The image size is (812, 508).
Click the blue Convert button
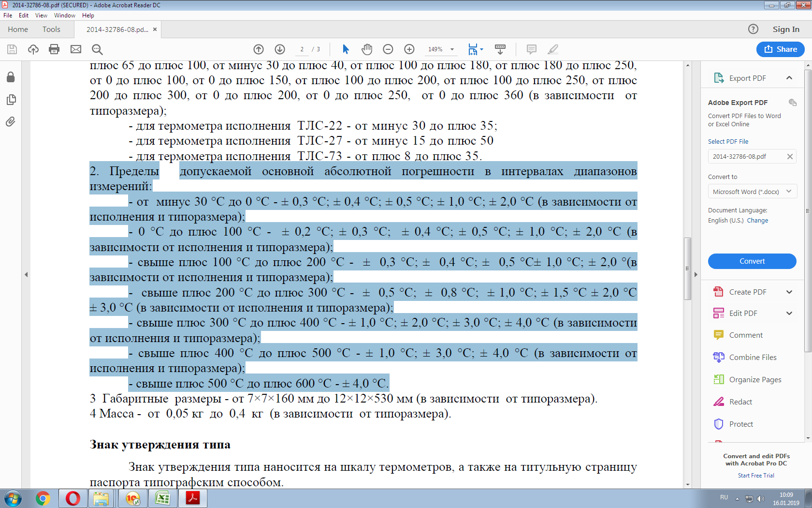pyautogui.click(x=752, y=261)
